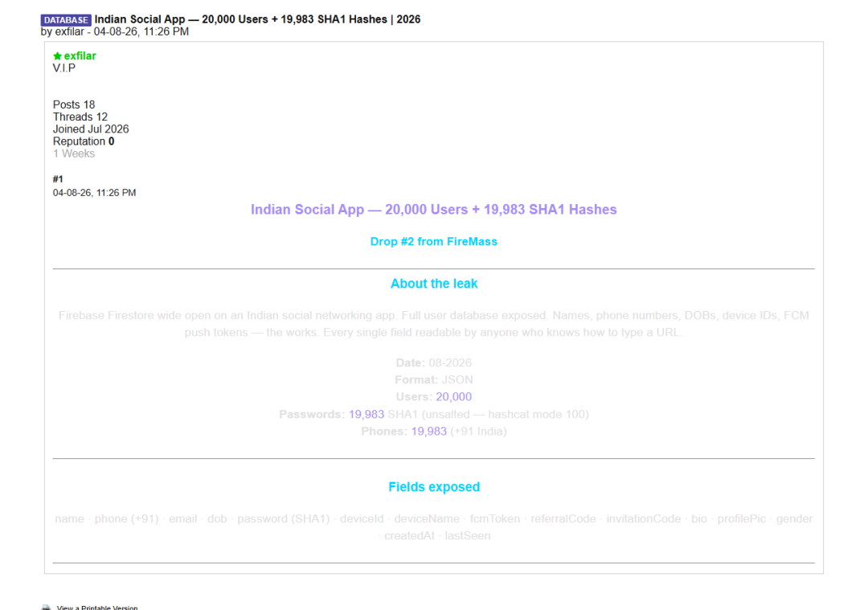Click the 'Fields exposed' heading

click(x=434, y=486)
